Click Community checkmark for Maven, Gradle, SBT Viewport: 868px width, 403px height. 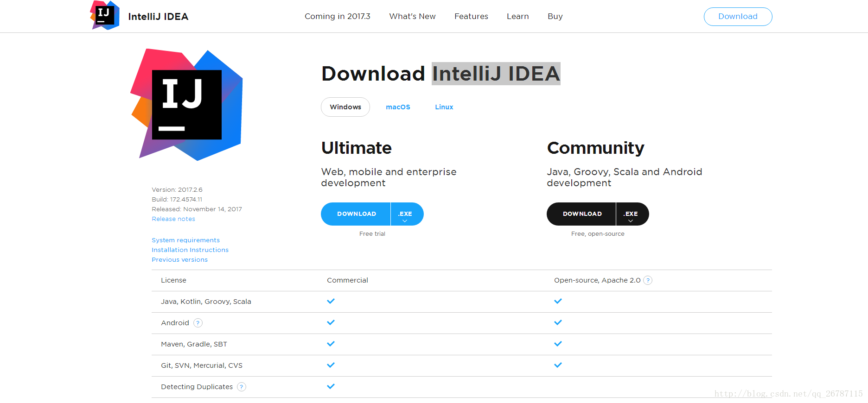pos(558,344)
